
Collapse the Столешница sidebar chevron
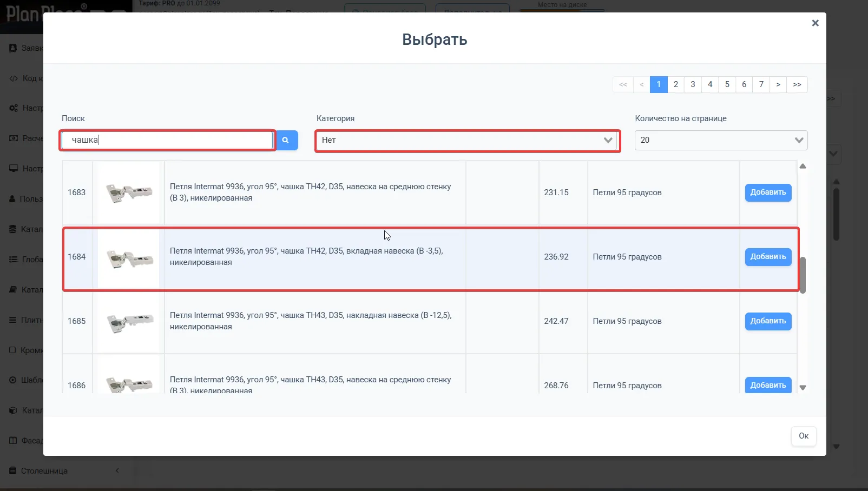pos(117,471)
